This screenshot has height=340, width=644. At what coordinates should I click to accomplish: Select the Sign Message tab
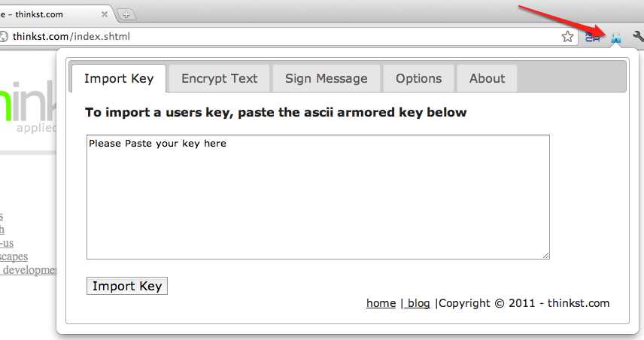coord(326,78)
